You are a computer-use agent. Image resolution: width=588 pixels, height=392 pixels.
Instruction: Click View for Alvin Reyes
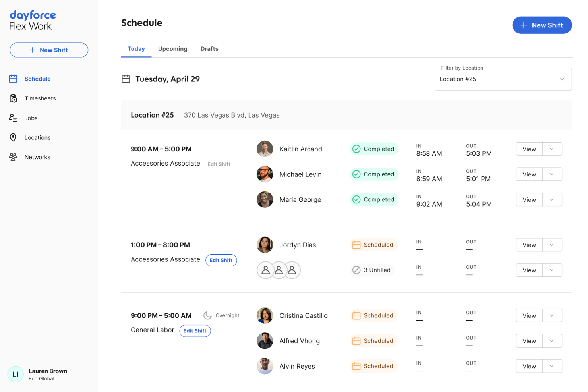[529, 366]
